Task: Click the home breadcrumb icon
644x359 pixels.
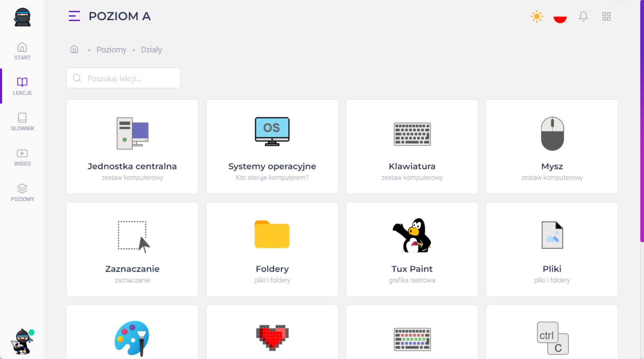Action: 74,49
